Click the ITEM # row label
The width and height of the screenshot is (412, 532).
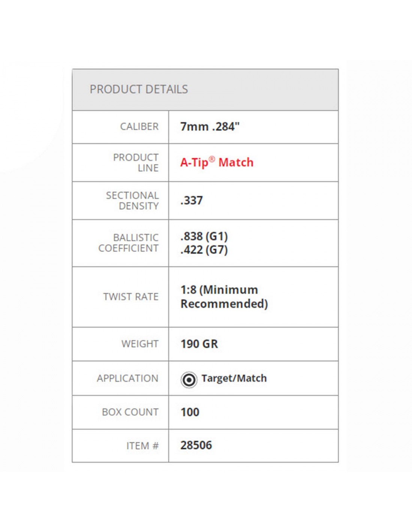click(143, 446)
